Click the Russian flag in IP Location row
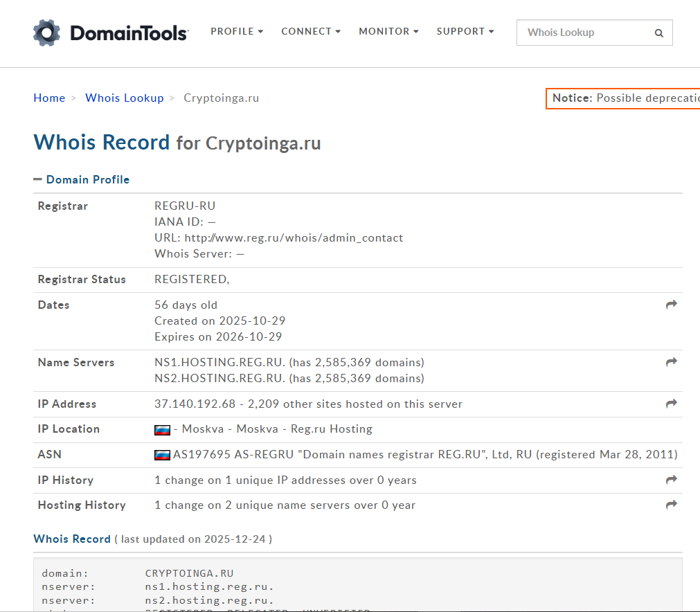Viewport: 700px width, 612px height. [x=162, y=430]
